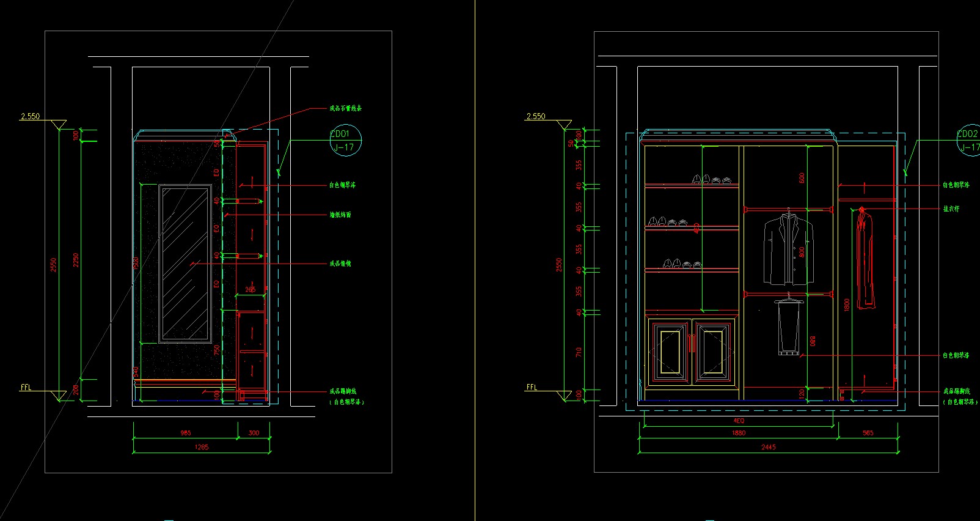Select the right wardrobe cabinet door
This screenshot has width=980, height=521.
(x=713, y=352)
